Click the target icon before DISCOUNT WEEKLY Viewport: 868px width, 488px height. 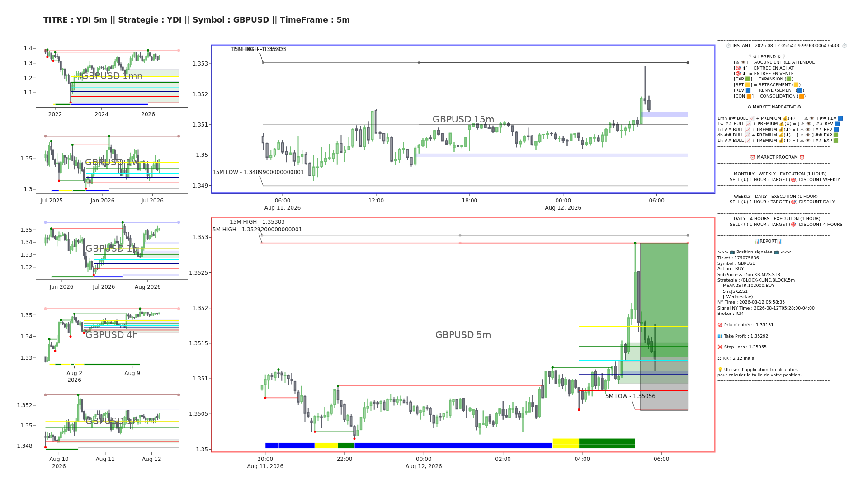point(793,180)
